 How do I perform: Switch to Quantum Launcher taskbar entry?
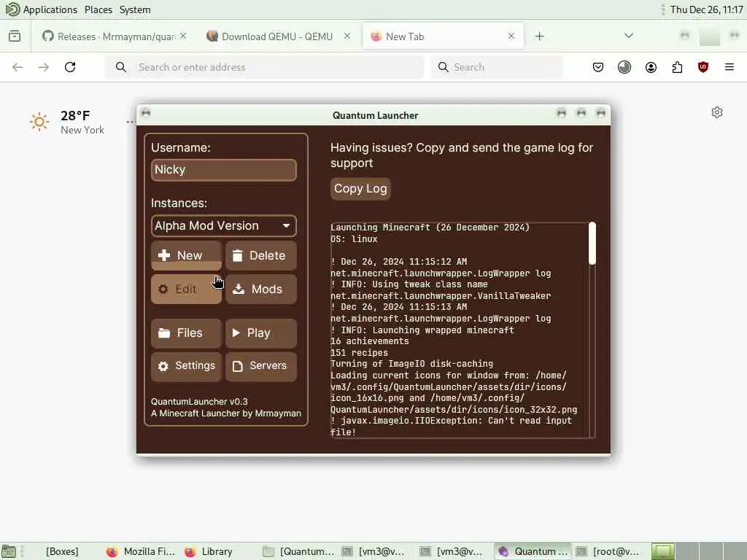tap(533, 551)
